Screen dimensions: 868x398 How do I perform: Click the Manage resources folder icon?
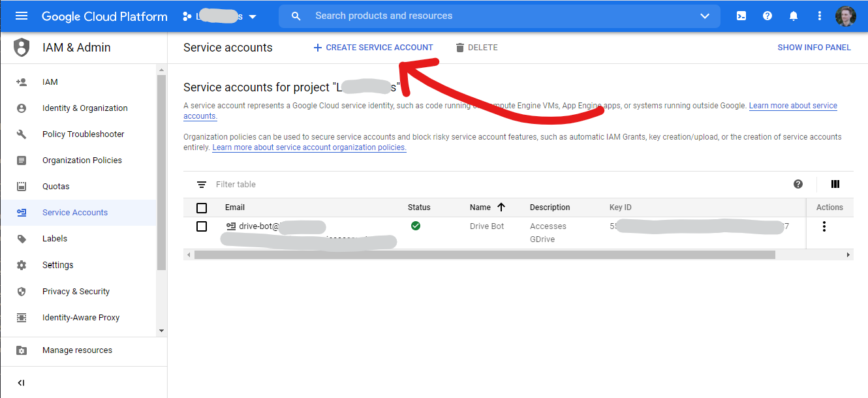point(22,350)
